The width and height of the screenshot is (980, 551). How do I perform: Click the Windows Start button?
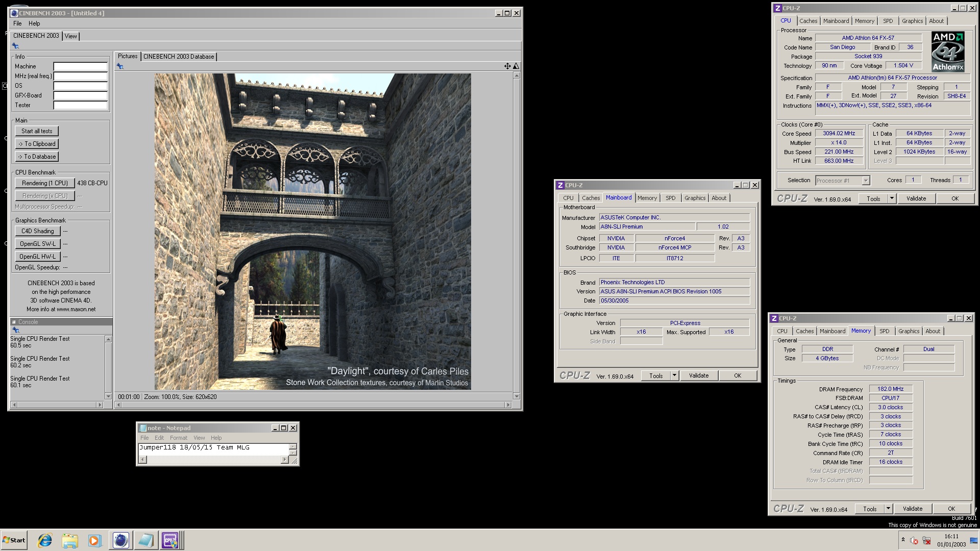coord(14,540)
